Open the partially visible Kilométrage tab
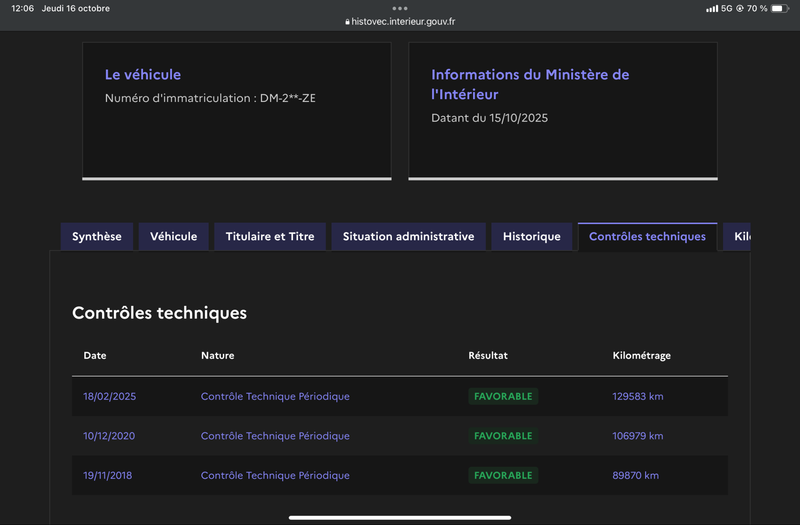Image resolution: width=800 pixels, height=525 pixels. tap(738, 237)
